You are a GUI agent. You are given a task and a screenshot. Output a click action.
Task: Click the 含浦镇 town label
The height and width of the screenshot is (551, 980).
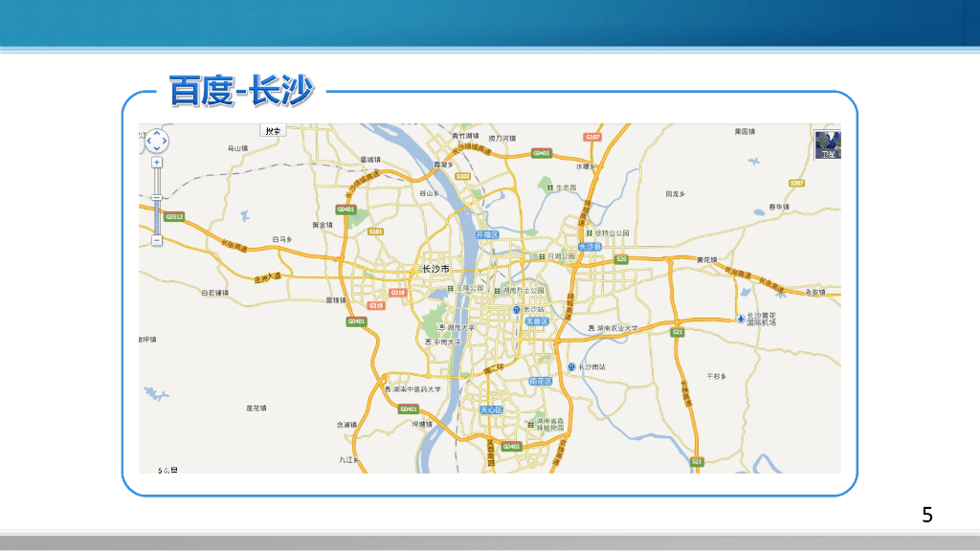click(x=346, y=425)
